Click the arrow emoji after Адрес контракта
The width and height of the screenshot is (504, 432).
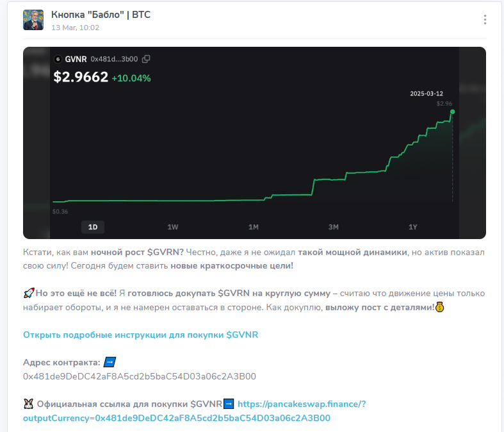110,362
